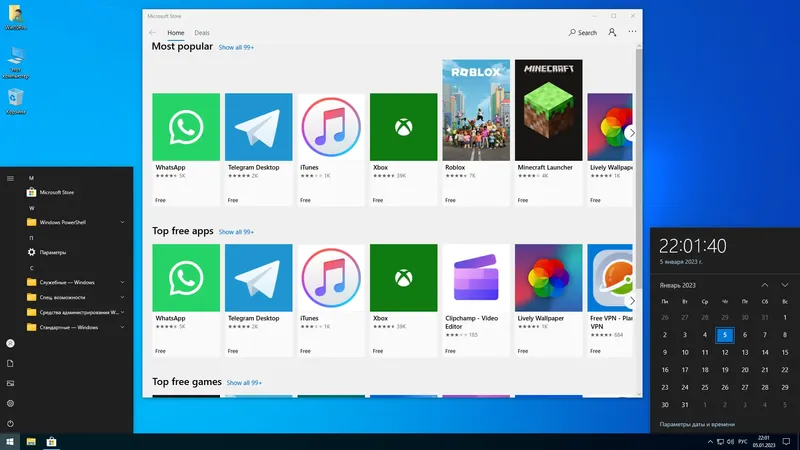Open the Store three-dots menu
The width and height of the screenshot is (800, 450).
(x=632, y=32)
